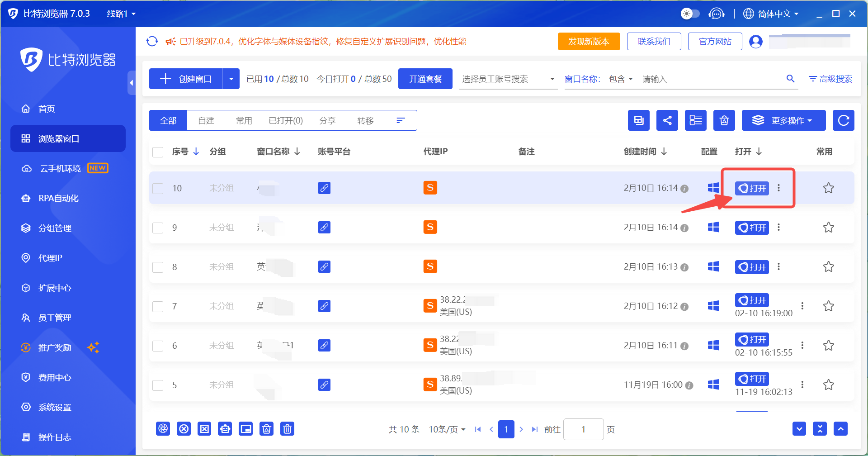
Task: Click the link icon for window 10
Action: (324, 188)
